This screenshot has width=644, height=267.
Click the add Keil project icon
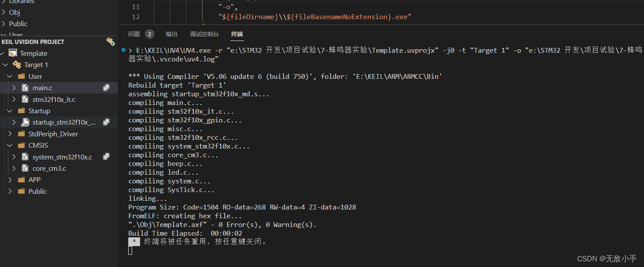110,41
